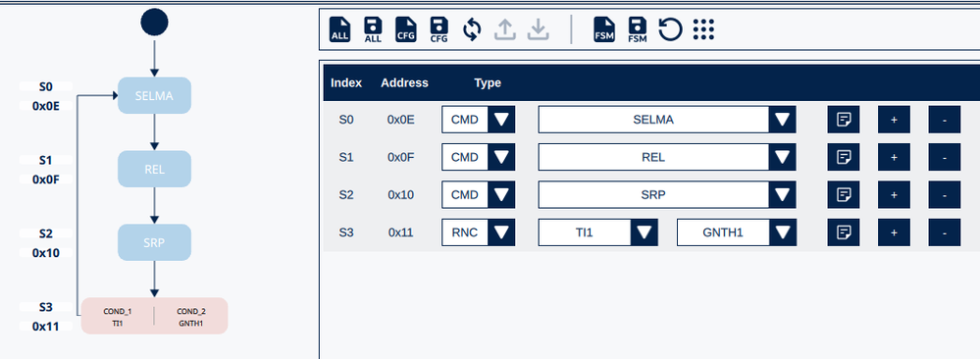Remove state S2 with minus button
Viewport: 980px width, 359px height.
click(x=945, y=194)
